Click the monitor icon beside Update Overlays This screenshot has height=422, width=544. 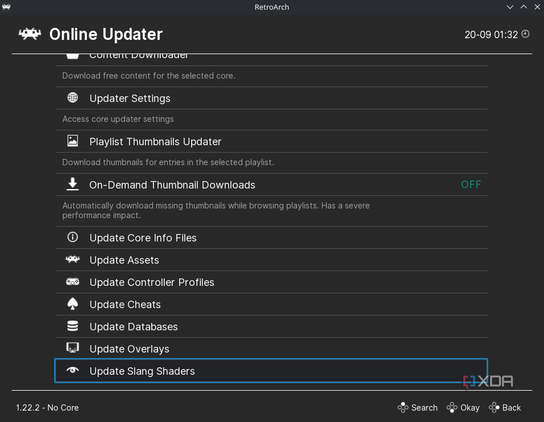73,348
